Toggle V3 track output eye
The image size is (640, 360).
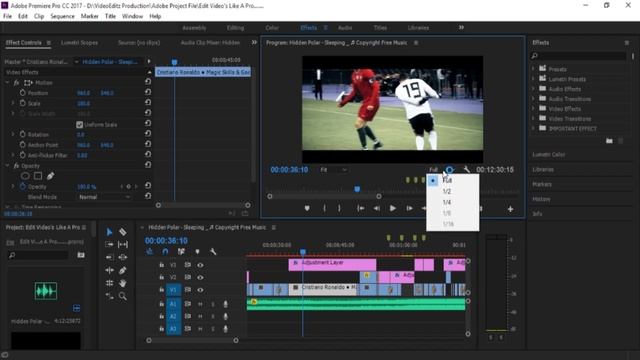tap(200, 265)
